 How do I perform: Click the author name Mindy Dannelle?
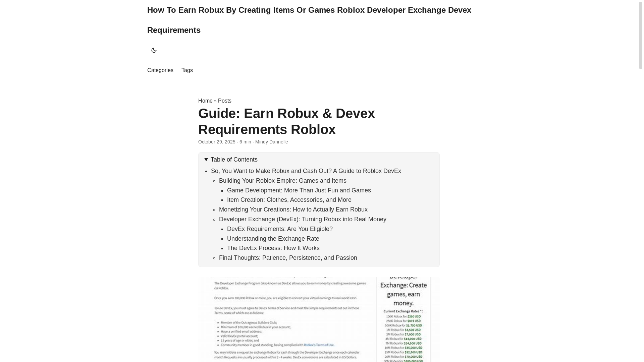point(271,142)
